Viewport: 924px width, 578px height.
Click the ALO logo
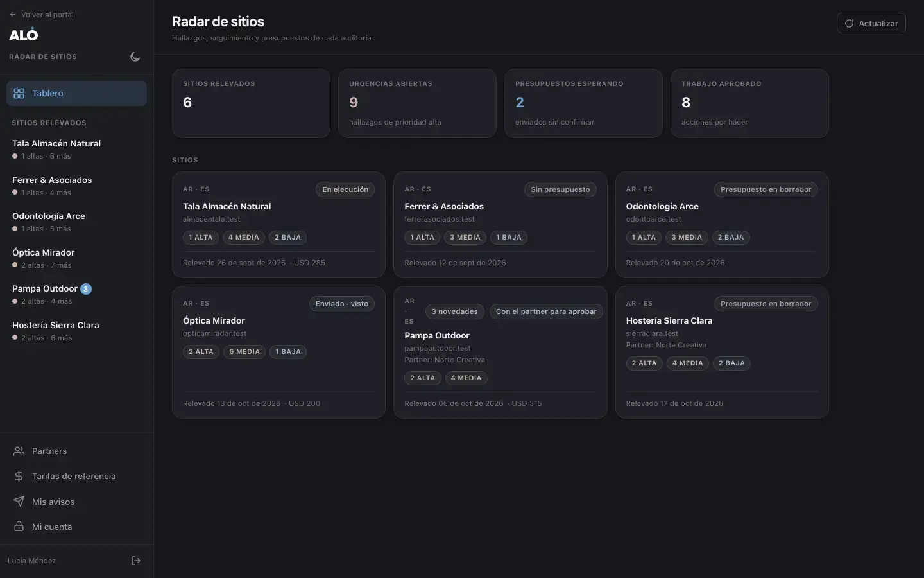24,34
